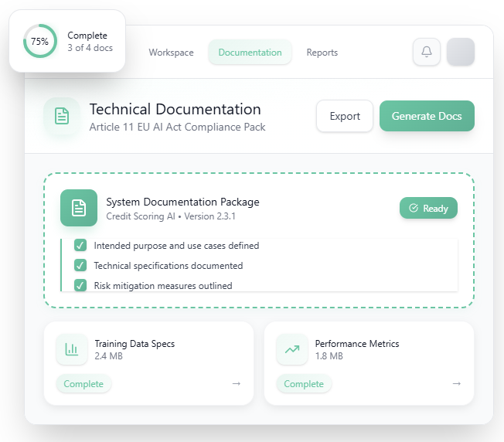Click the Complete badge under Performance Metrics
This screenshot has width=504, height=442.
(x=304, y=384)
